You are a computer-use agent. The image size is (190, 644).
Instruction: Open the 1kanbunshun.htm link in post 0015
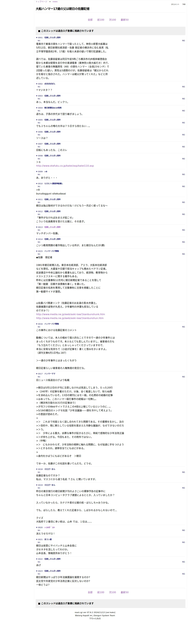pos(70,318)
